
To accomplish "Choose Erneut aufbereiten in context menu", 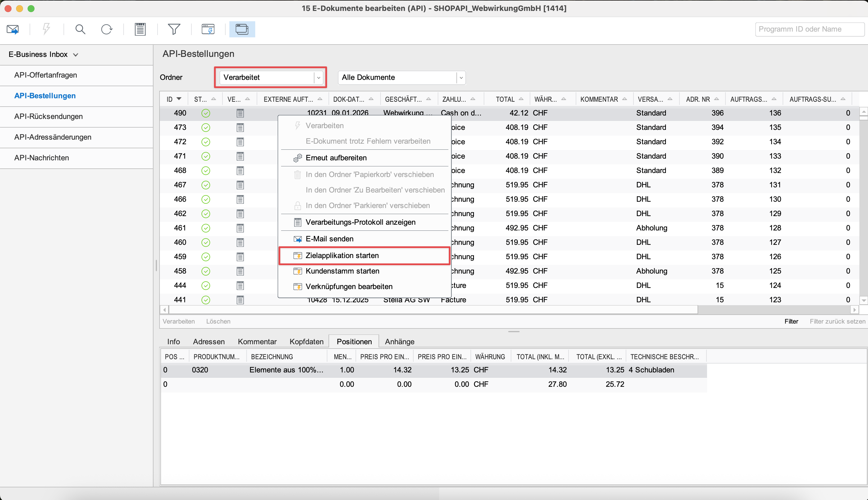I will 336,158.
